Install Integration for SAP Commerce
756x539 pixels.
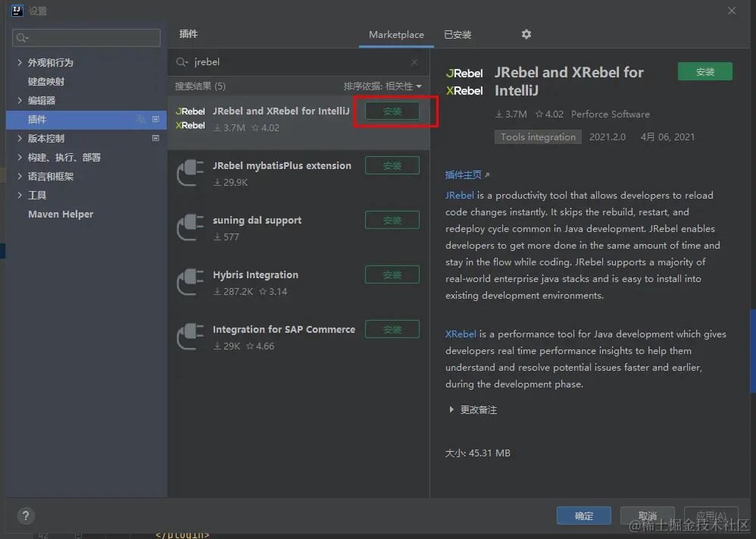click(x=392, y=330)
